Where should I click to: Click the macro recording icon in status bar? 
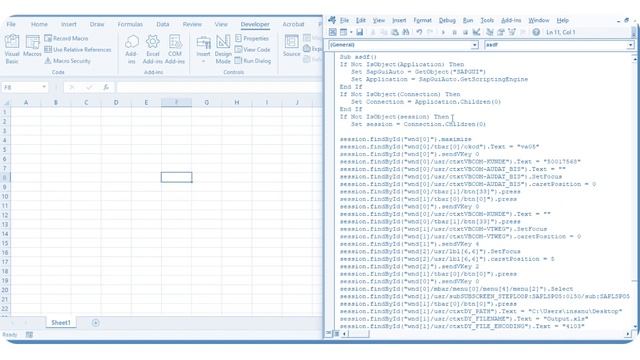click(x=29, y=335)
